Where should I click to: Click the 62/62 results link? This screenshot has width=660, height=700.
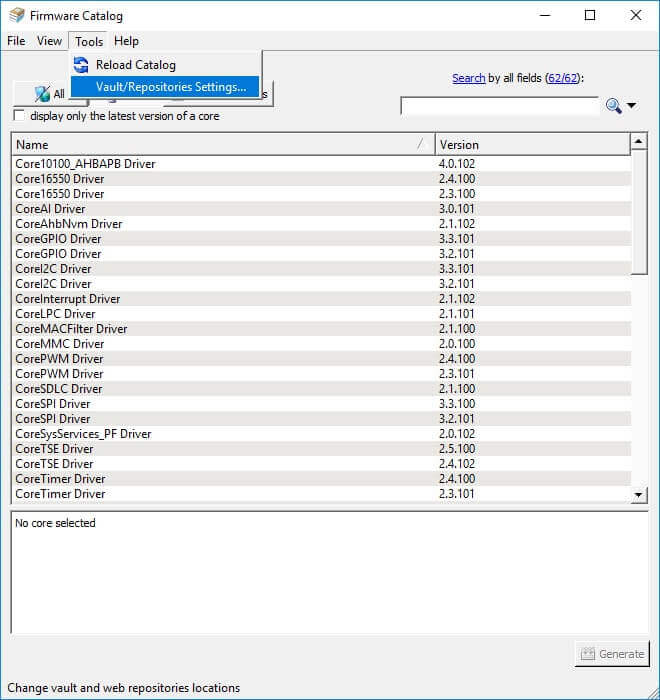click(563, 78)
